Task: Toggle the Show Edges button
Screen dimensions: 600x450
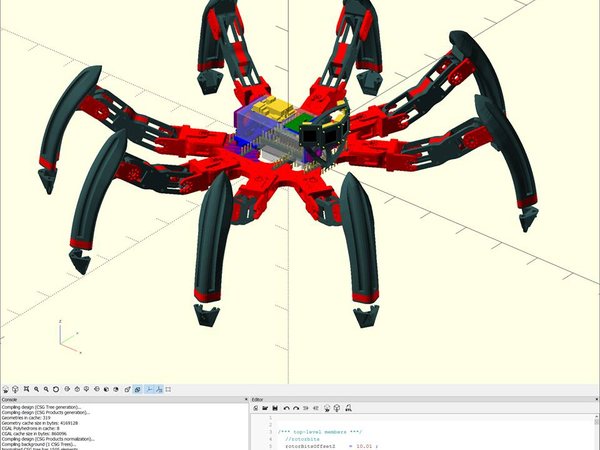Action: click(x=168, y=389)
